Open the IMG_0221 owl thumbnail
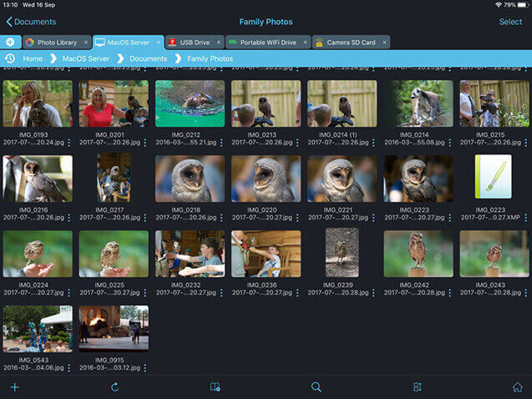Viewport: 532px width, 399px height. [342, 179]
